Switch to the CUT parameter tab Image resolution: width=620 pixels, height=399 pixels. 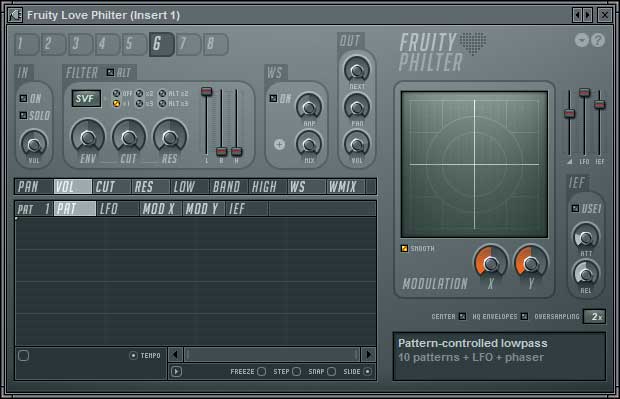click(x=112, y=187)
